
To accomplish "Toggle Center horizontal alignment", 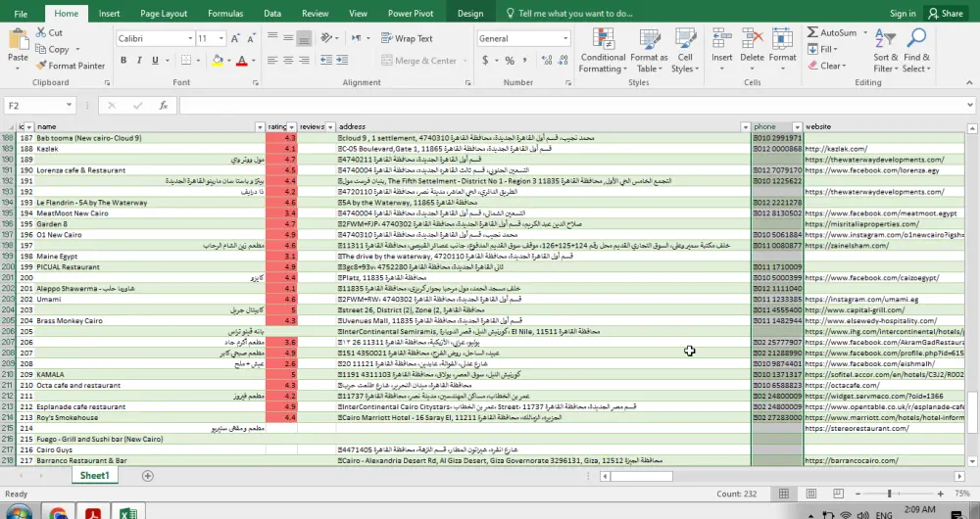I will [x=288, y=61].
